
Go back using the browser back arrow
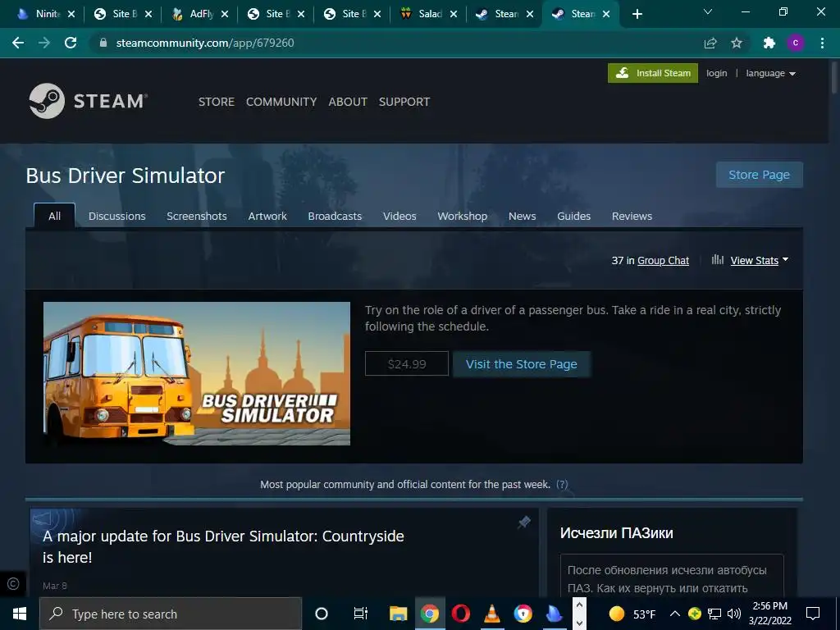(18, 43)
